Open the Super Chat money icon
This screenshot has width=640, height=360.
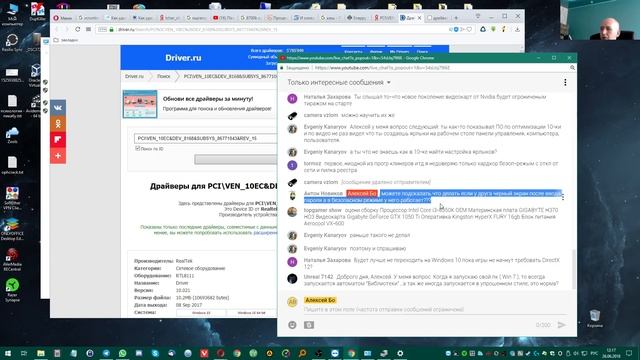(309, 325)
